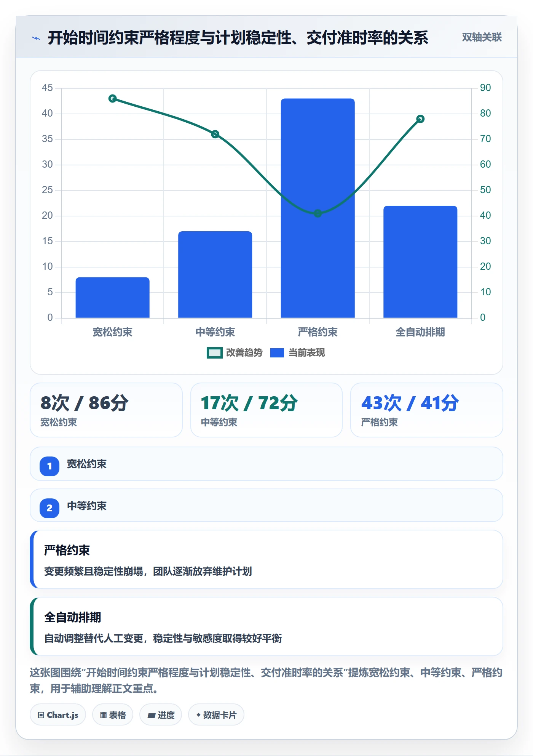Click left axis value 45

pyautogui.click(x=47, y=88)
